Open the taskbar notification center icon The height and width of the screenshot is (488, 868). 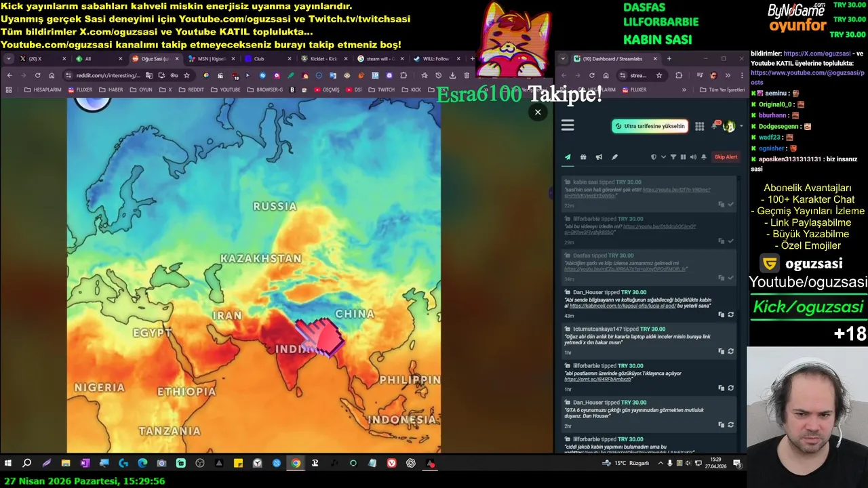click(x=737, y=464)
